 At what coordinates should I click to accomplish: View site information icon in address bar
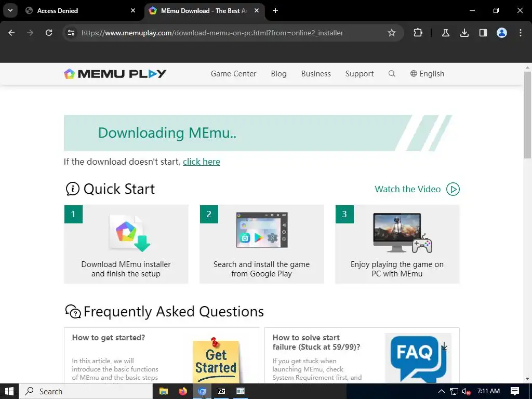pyautogui.click(x=71, y=33)
